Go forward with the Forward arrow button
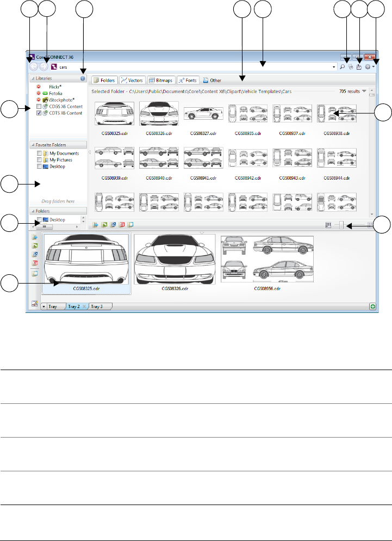The image size is (392, 541). [44, 67]
